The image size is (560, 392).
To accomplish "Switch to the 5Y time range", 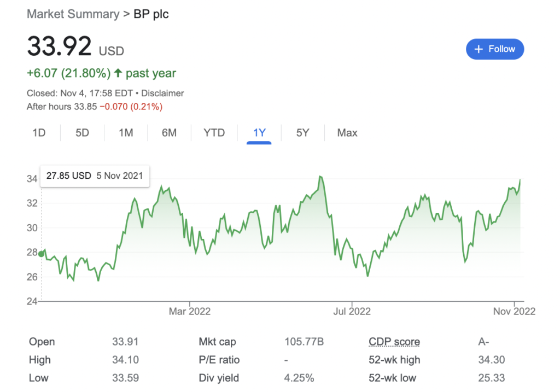I will [302, 133].
